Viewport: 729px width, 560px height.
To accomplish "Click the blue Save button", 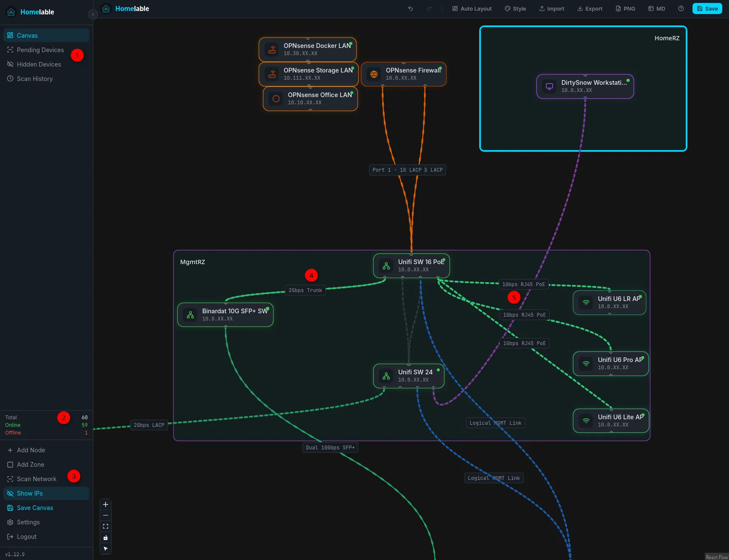I will [x=707, y=8].
